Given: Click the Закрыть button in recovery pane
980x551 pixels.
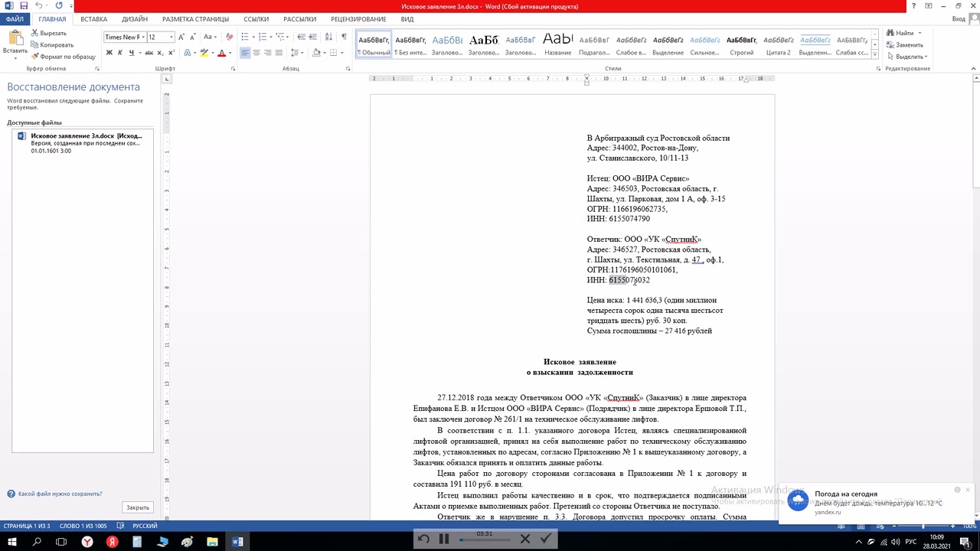Looking at the screenshot, I should tap(138, 507).
